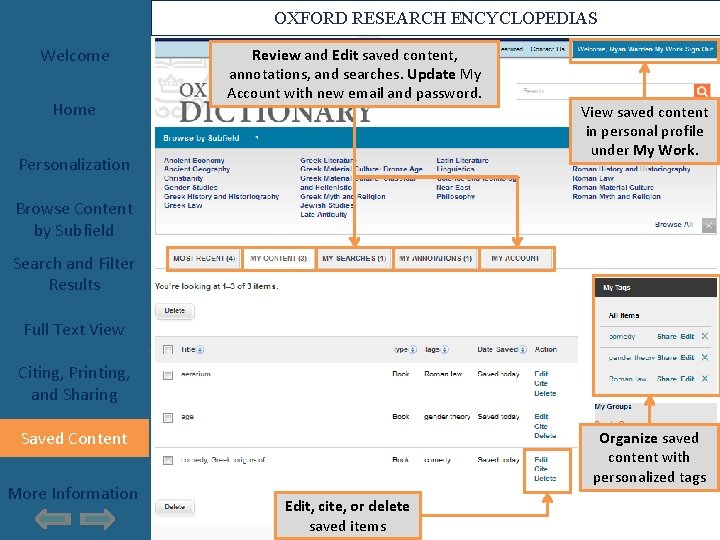
Task: Open the Roman Myth and Religion subfield link
Action: [616, 197]
